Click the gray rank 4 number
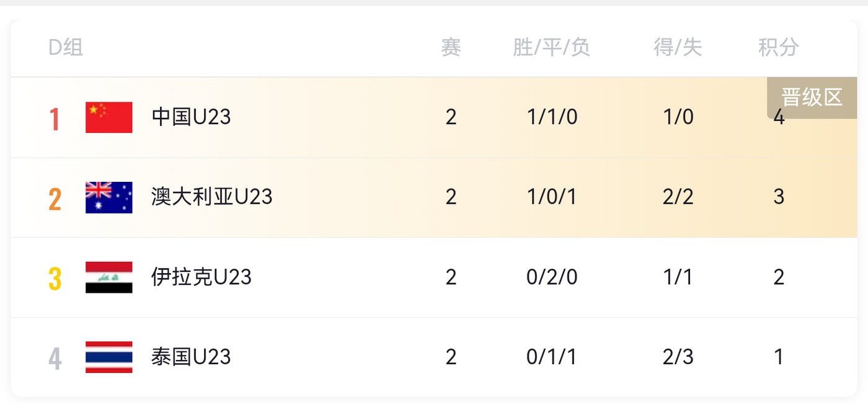Viewport: 868px width, 404px height. point(55,358)
